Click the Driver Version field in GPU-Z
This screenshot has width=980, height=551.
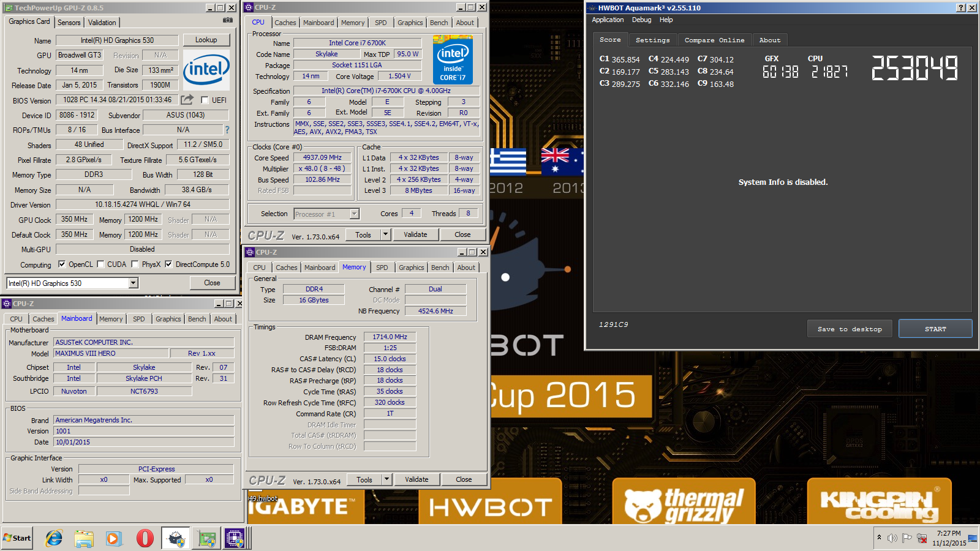(142, 204)
